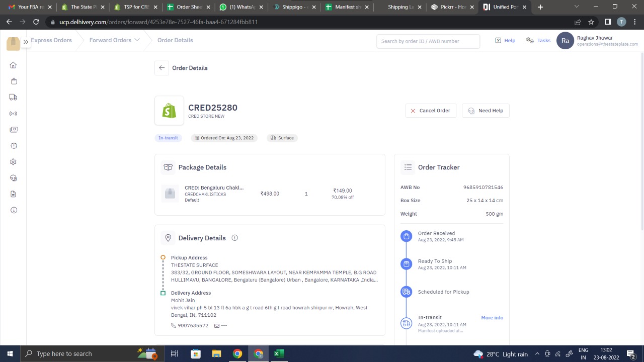This screenshot has height=362, width=644.
Task: Click the headset support icon in sidebar
Action: coord(14,178)
